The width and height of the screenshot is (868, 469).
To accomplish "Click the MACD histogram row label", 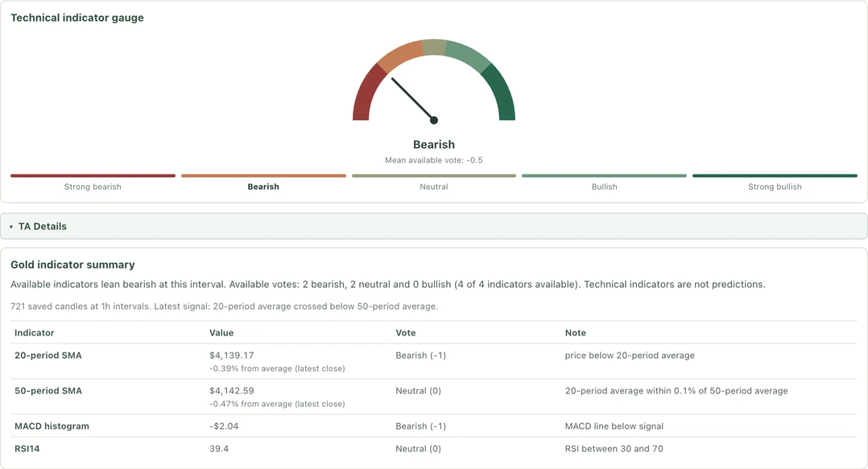I will 52,426.
